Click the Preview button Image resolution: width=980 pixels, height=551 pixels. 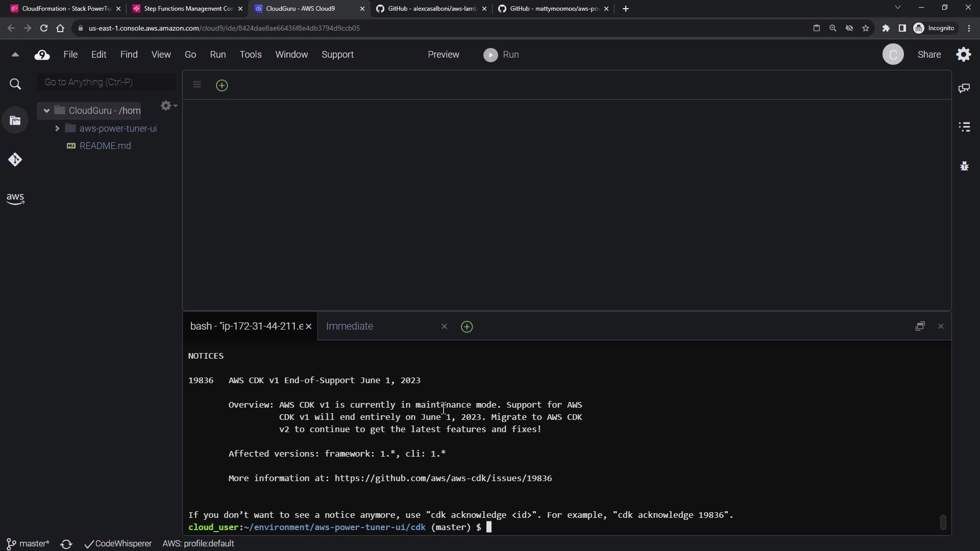[x=443, y=55]
